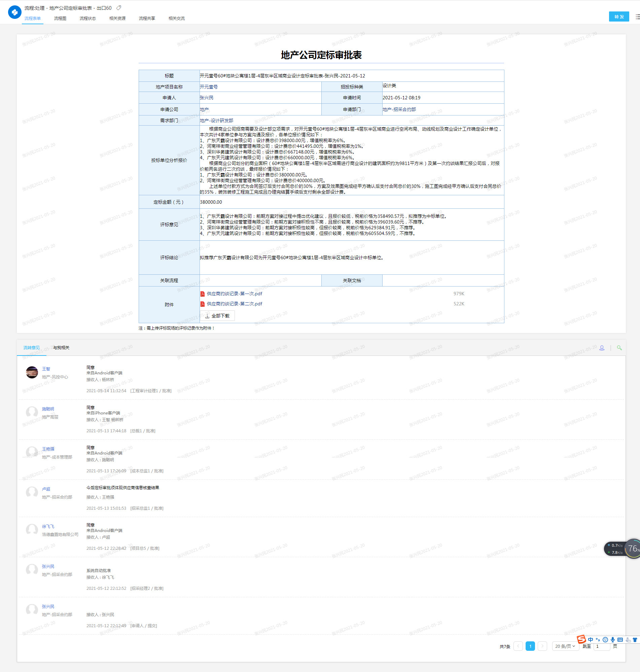The image size is (640, 672).
Task: Open the list menu icon beside 转发
Action: click(637, 17)
